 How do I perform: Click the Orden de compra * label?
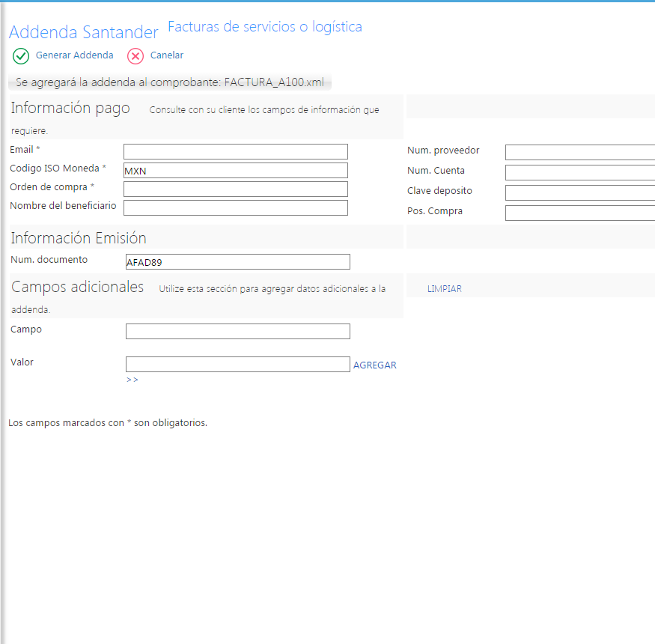click(52, 187)
